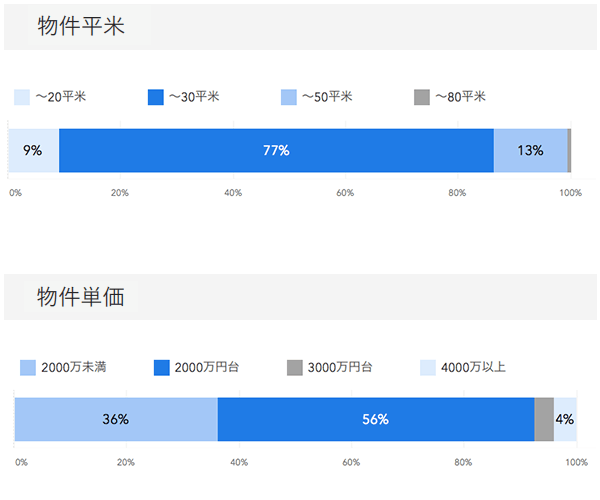Viewport: 600px width, 500px height.
Task: Click the ~20平米 legend color swatch
Action: [x=22, y=97]
